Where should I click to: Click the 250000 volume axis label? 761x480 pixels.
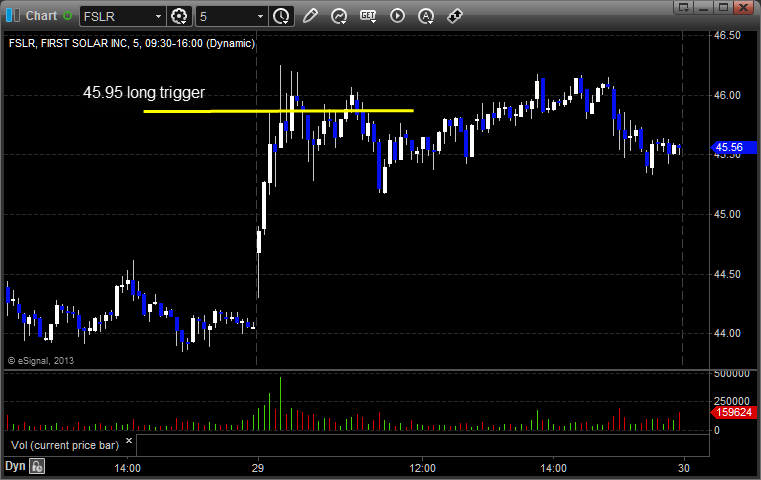[731, 401]
